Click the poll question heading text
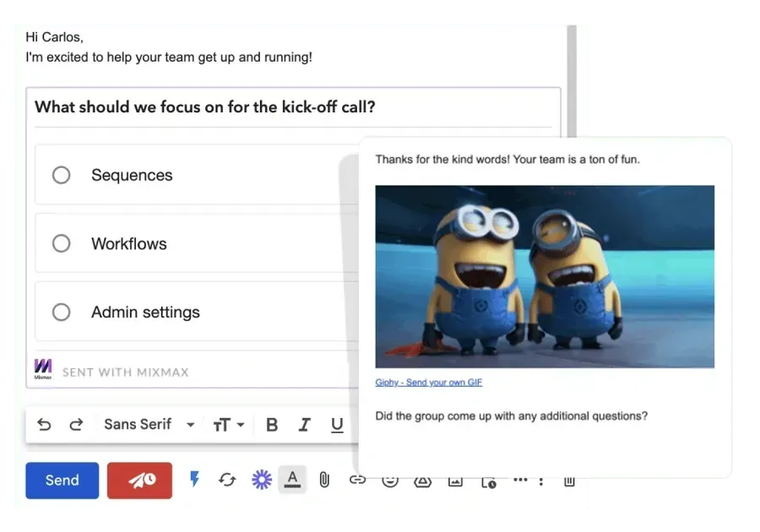Viewport: 760px width, 532px height. tap(205, 106)
